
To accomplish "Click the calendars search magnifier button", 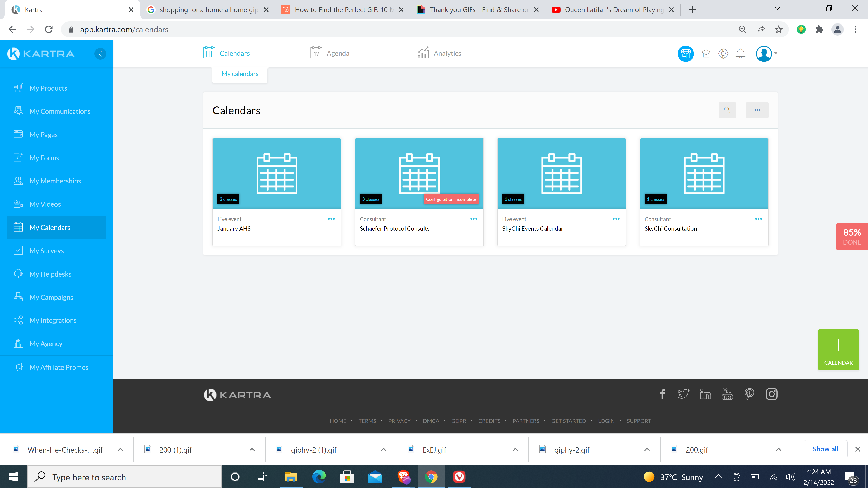I will (727, 110).
